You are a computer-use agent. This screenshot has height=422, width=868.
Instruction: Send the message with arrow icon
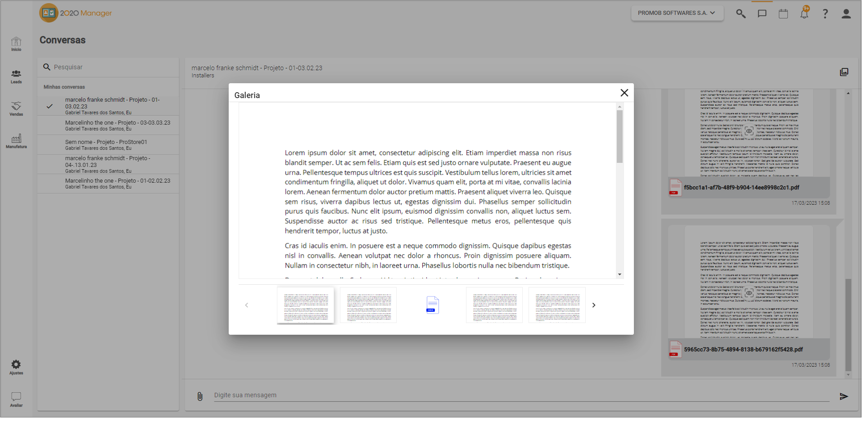[x=844, y=396]
